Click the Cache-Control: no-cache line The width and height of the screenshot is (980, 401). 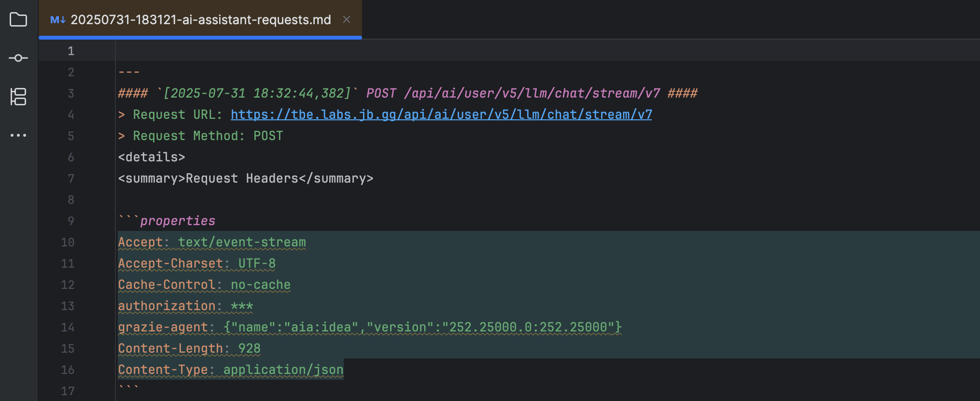pyautogui.click(x=204, y=285)
